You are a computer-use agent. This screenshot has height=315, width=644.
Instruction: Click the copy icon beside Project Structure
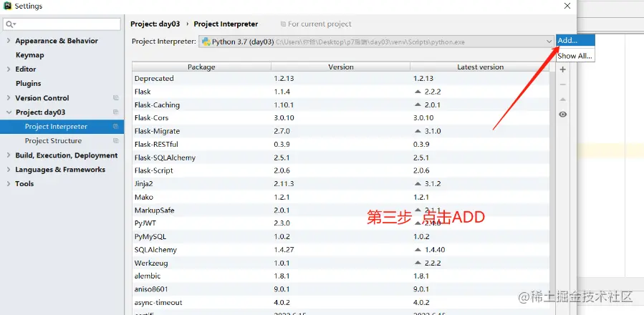click(x=116, y=141)
